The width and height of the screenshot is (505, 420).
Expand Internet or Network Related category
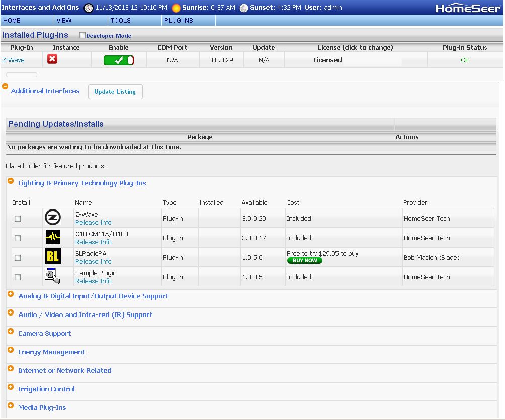11,368
